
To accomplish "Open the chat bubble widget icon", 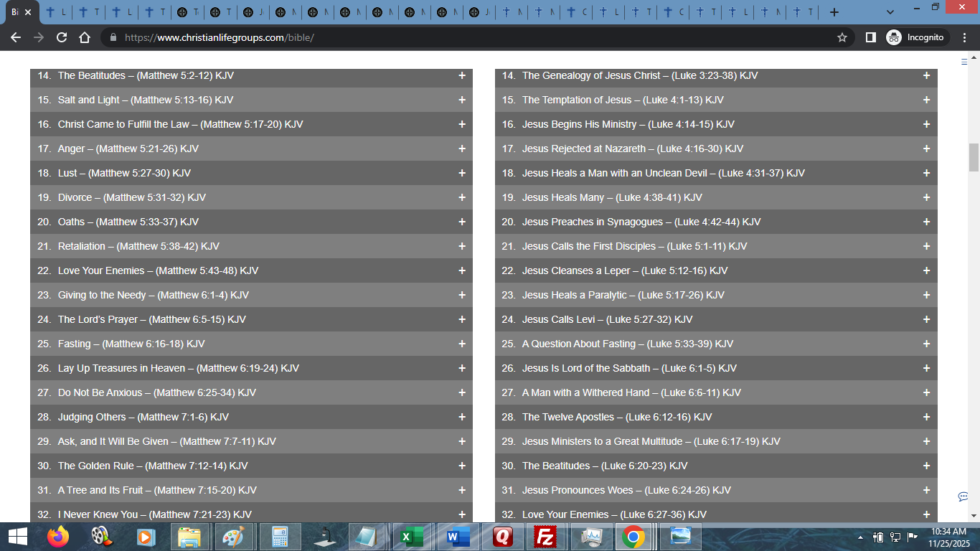I will click(963, 496).
